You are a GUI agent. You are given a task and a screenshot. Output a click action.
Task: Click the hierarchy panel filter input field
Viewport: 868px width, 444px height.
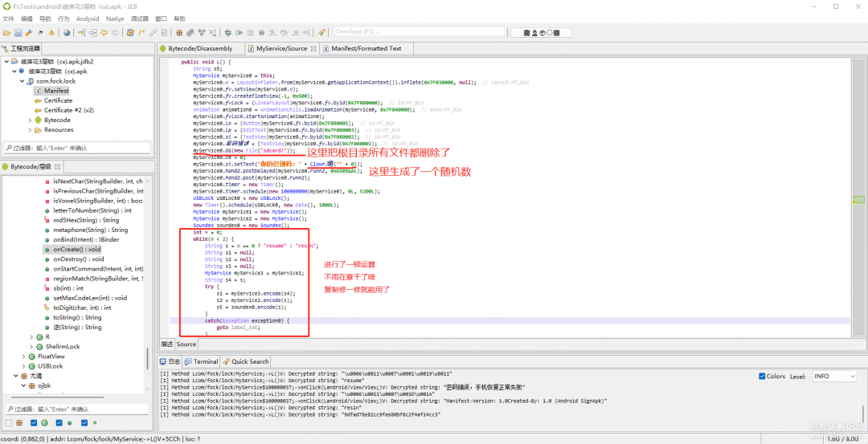[x=77, y=409]
